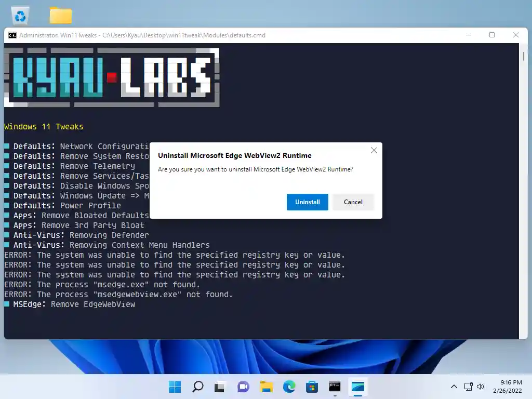532x399 pixels.
Task: Click 'MSEdge: Remove EdgeWebView' line
Action: [70, 304]
